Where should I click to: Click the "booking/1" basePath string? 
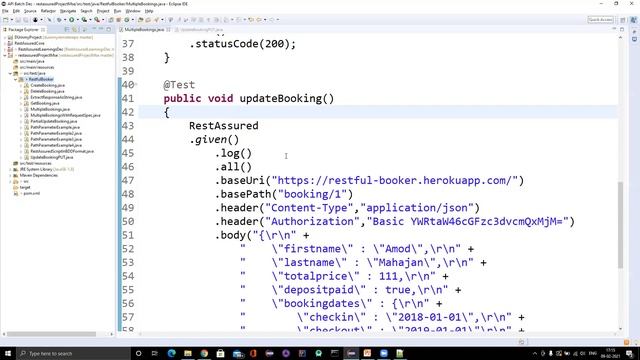click(312, 194)
